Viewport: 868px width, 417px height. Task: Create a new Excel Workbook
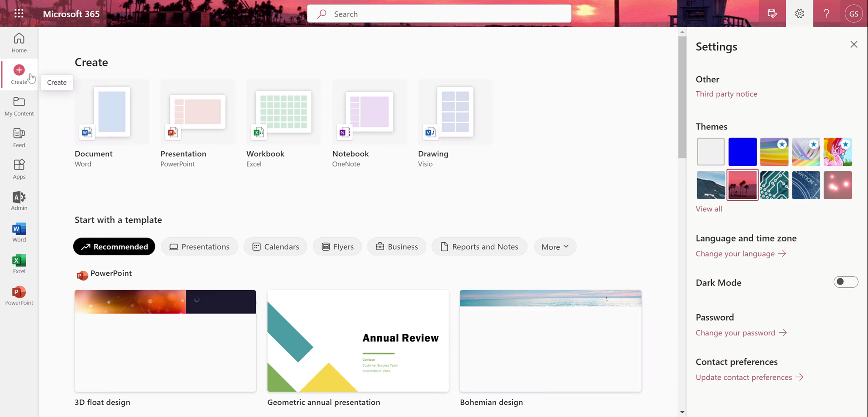click(284, 123)
